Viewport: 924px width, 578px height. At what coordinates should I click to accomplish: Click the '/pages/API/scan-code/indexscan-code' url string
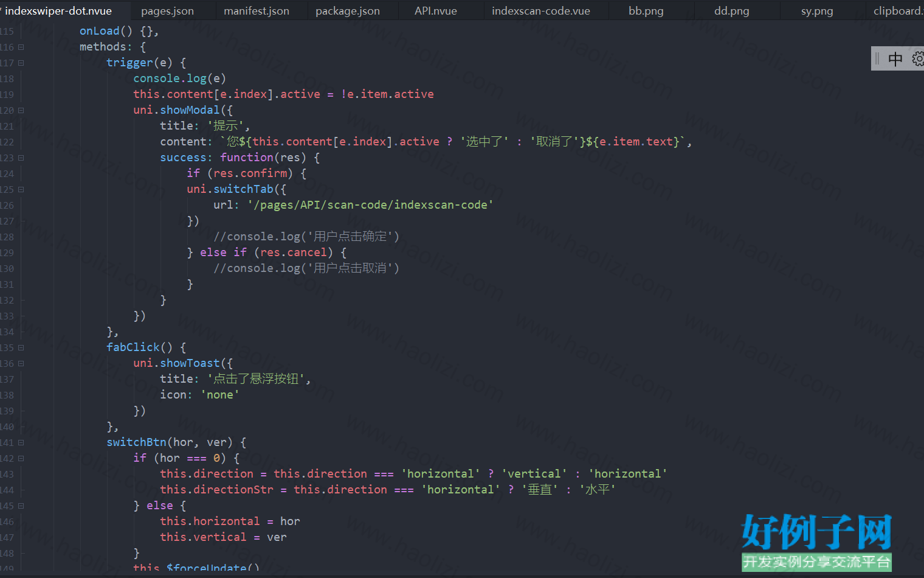pyautogui.click(x=370, y=205)
